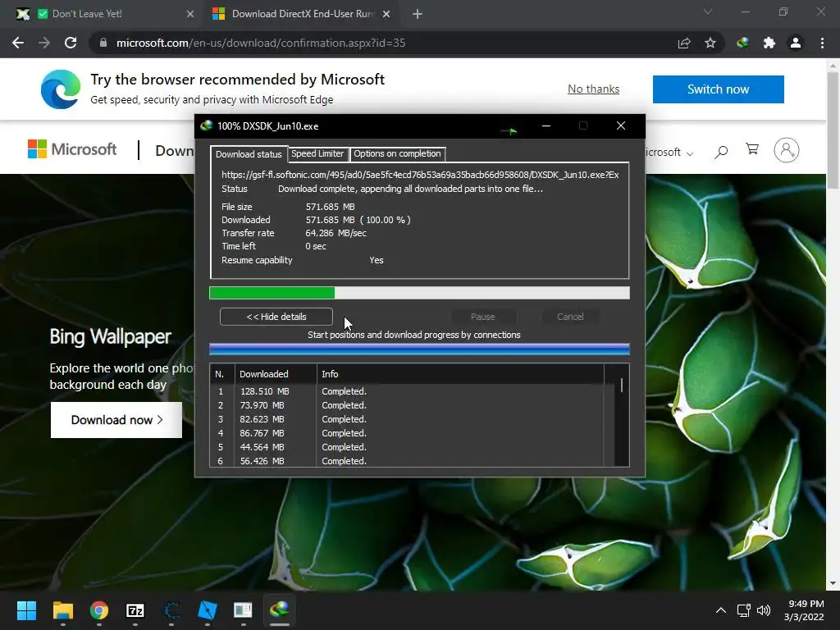840x630 pixels.
Task: Open the volume speaker icon in tray
Action: point(764,610)
